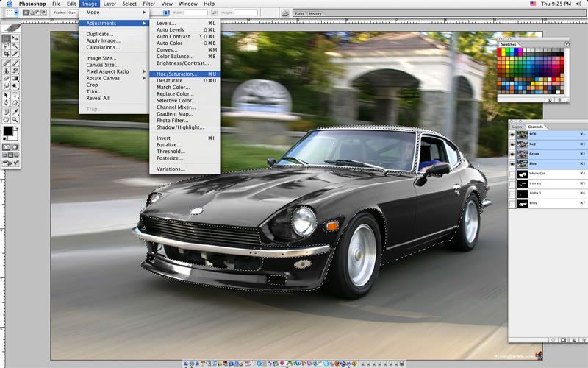
Task: Open the Filter menu
Action: [149, 4]
